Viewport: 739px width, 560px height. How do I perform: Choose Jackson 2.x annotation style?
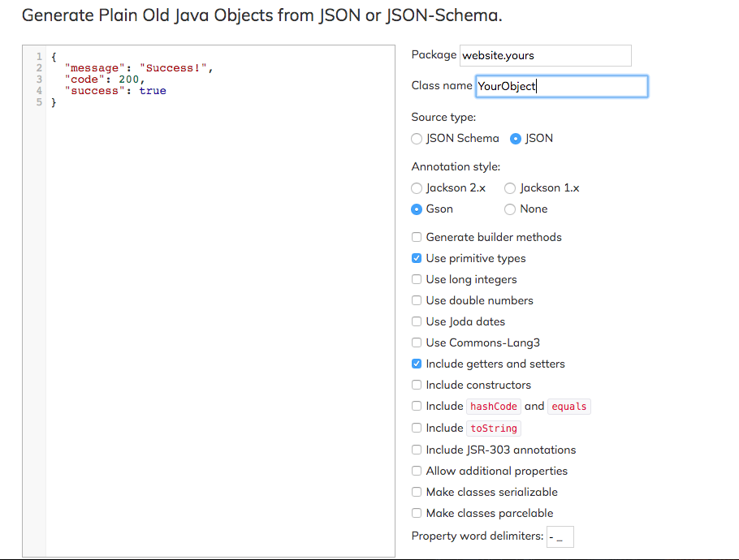(417, 188)
